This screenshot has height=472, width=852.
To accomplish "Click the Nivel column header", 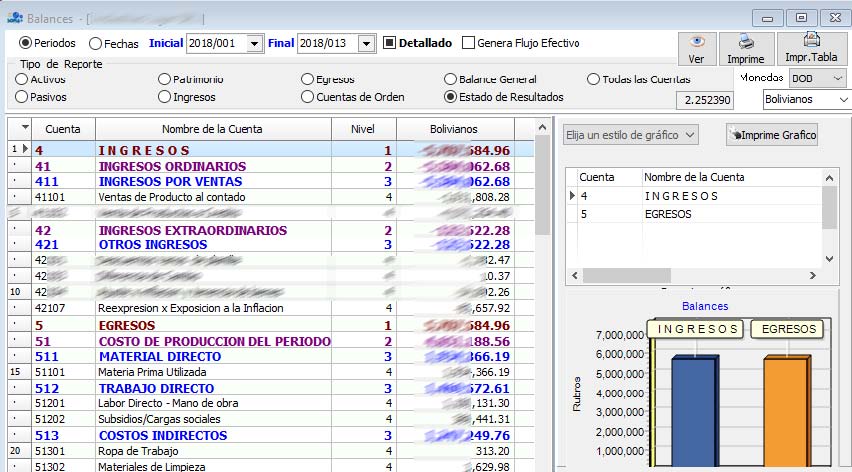I will pyautogui.click(x=363, y=129).
